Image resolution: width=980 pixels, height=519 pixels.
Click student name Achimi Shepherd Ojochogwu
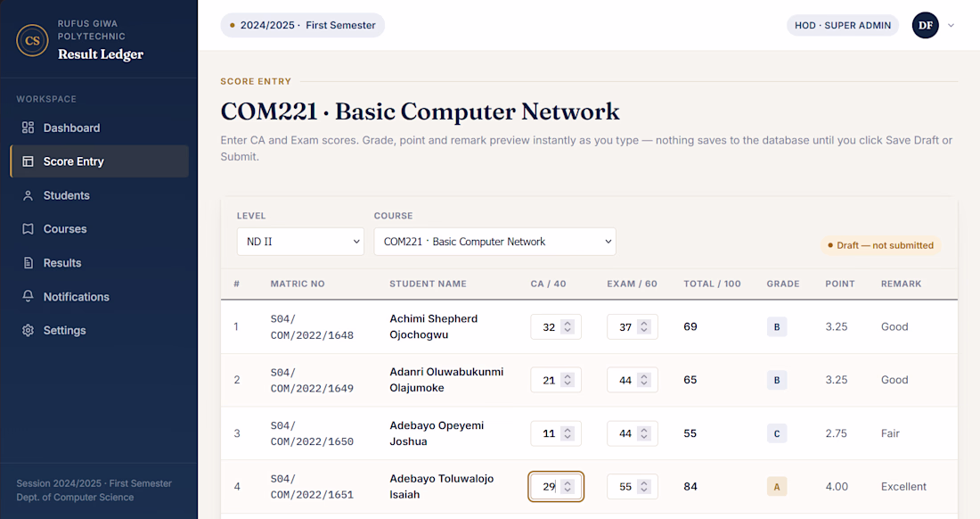tap(434, 326)
